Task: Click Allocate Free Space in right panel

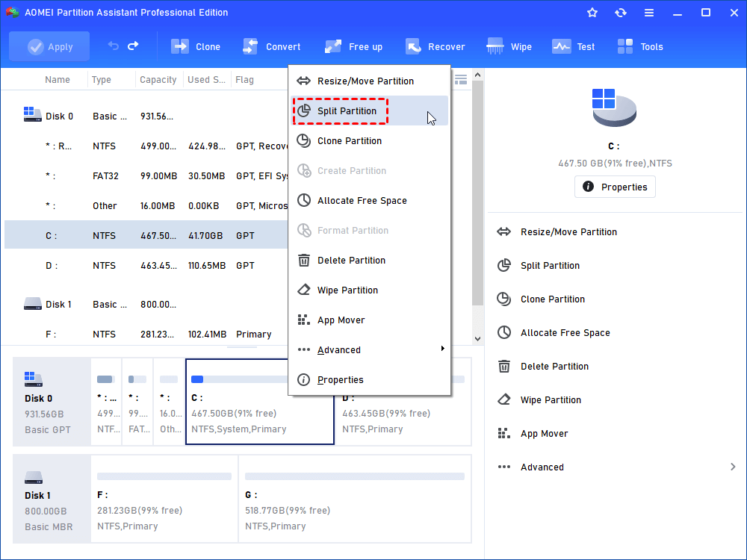Action: click(565, 332)
